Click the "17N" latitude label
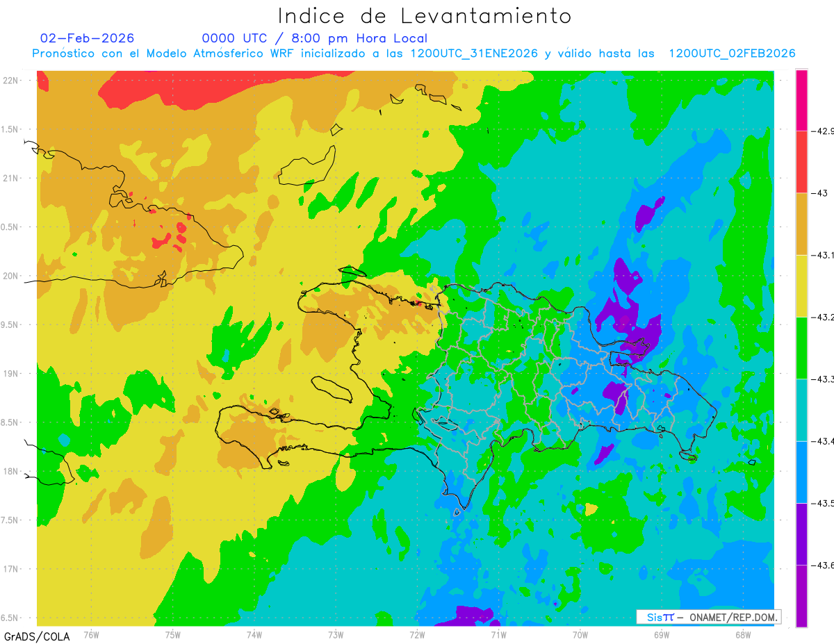834x644 pixels. [12, 569]
